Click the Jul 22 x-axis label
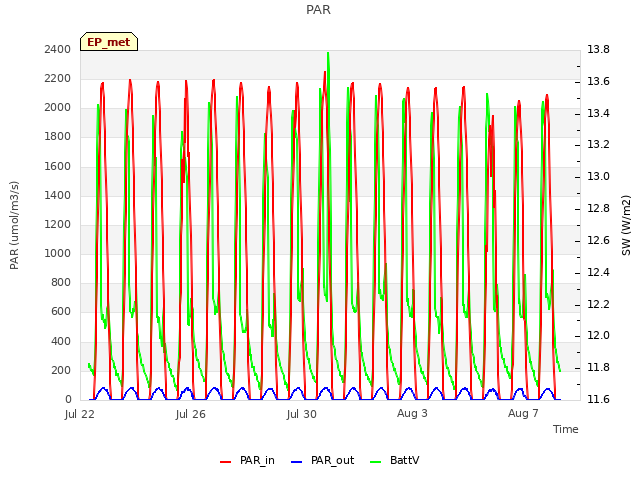This screenshot has width=640, height=480. pos(80,414)
